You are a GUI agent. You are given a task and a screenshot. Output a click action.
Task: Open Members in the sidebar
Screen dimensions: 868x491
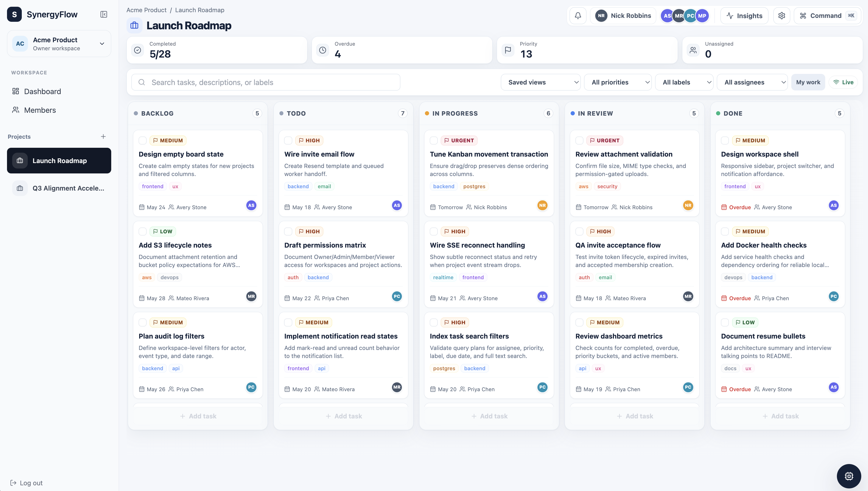tap(59, 110)
